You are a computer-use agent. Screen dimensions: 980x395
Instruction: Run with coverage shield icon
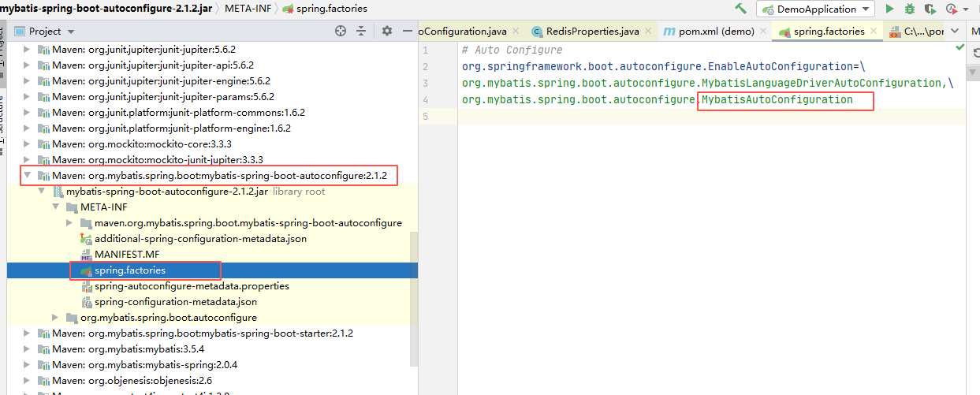(930, 9)
